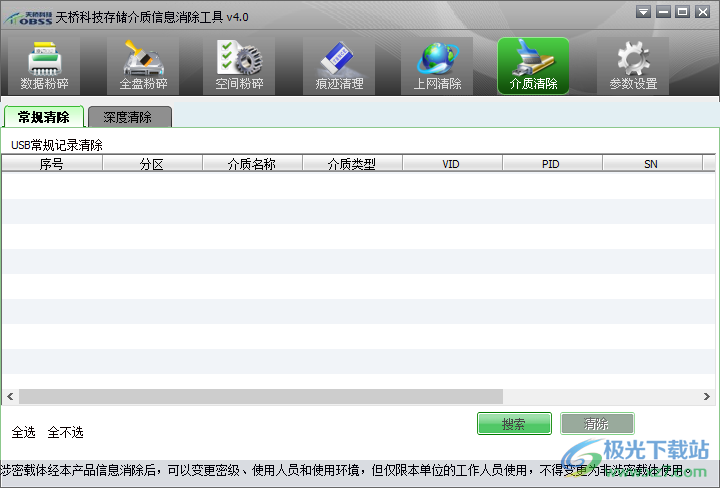Click the VID column header
The image size is (720, 488).
click(451, 164)
